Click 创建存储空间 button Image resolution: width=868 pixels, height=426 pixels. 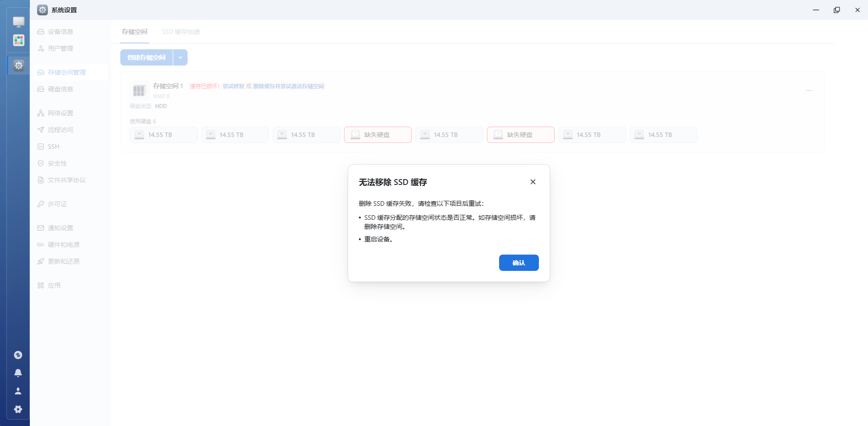coord(146,57)
